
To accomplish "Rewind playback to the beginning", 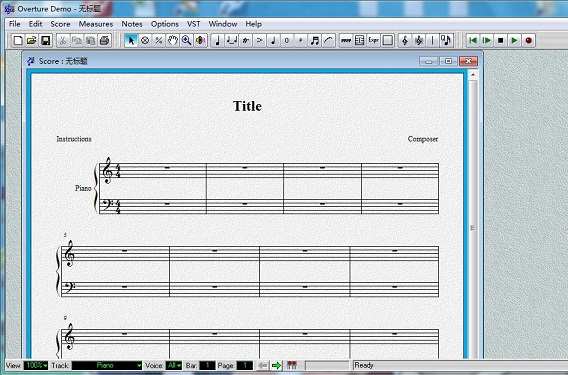I will pos(473,40).
